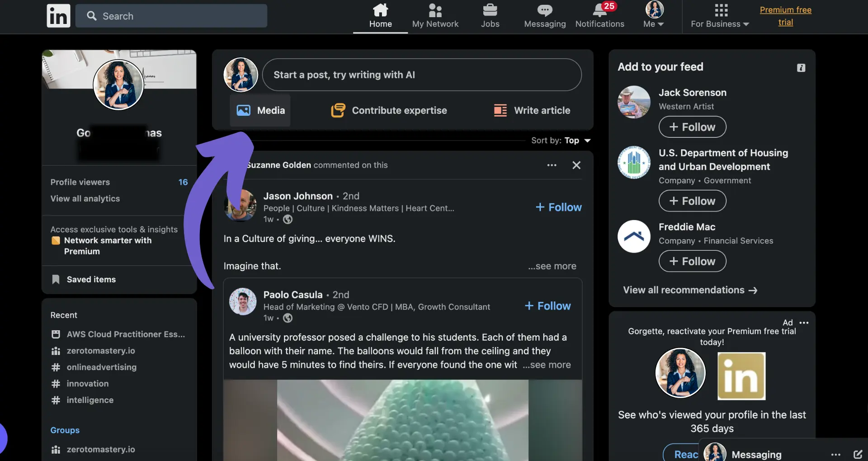Click Network smarter with Premium
The height and width of the screenshot is (461, 868).
coord(108,246)
